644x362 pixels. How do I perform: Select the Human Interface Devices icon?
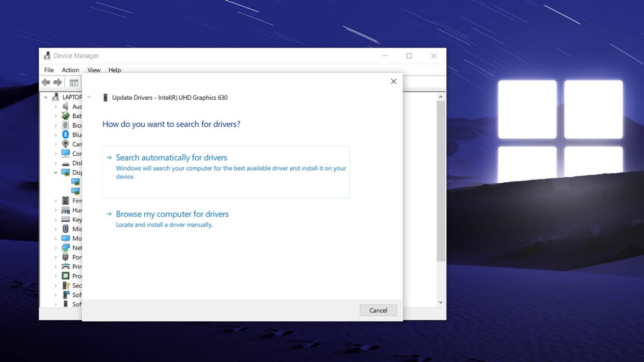(65, 210)
